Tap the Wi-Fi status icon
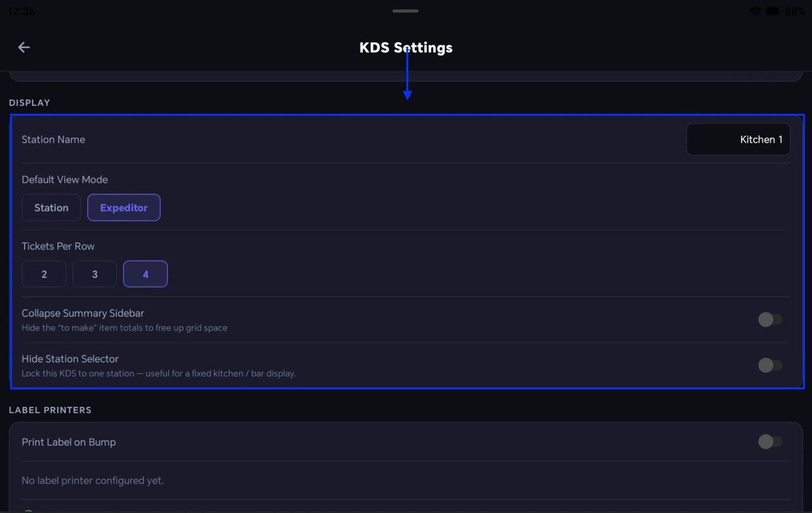The image size is (812, 513). [755, 11]
